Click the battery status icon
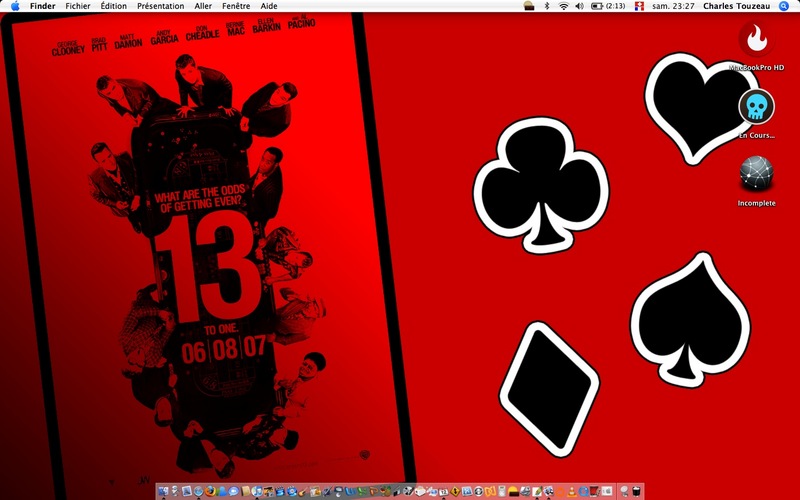 (x=597, y=6)
